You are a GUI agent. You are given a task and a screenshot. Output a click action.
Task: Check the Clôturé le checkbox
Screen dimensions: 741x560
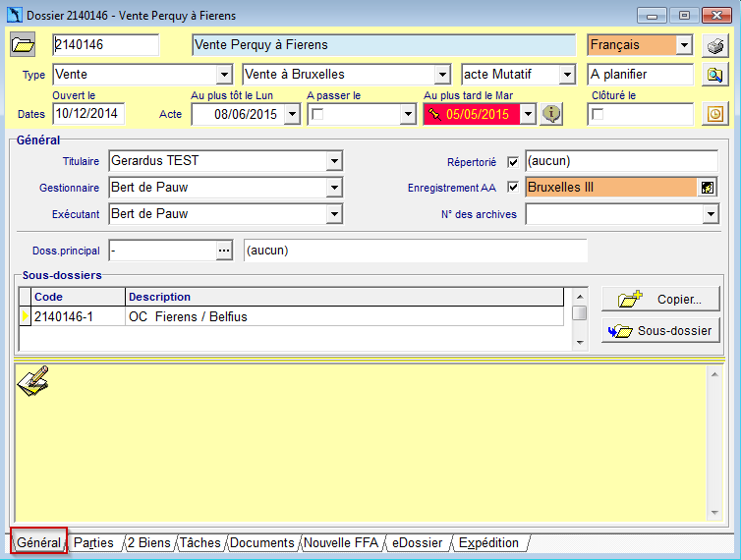[598, 114]
